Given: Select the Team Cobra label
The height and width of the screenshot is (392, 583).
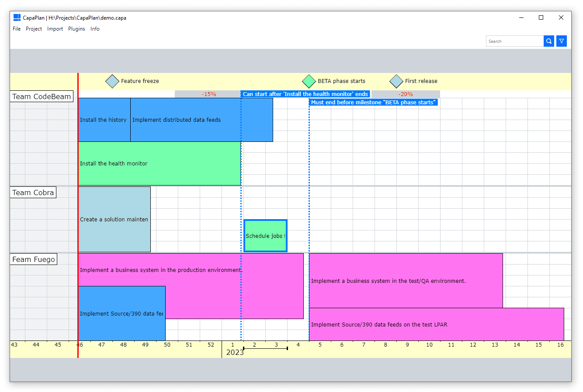Looking at the screenshot, I should tap(33, 193).
